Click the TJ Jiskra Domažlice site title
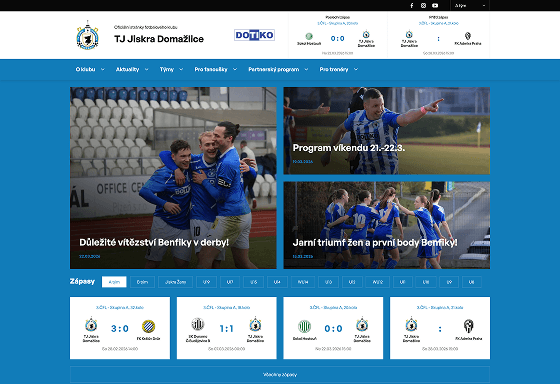The height and width of the screenshot is (384, 560). click(x=159, y=39)
